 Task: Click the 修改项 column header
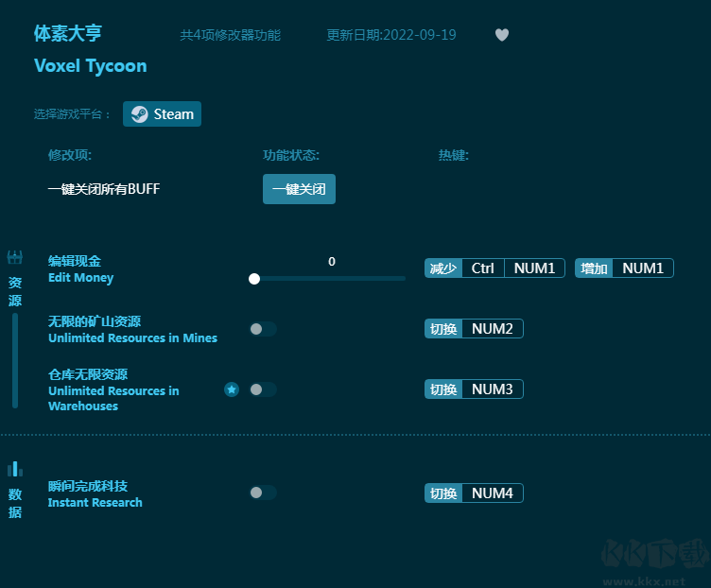[70, 155]
